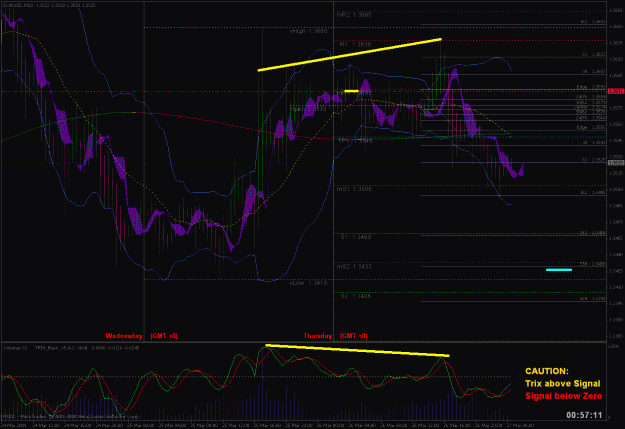Click the (GMT +0) label after Thursday

tap(354, 336)
